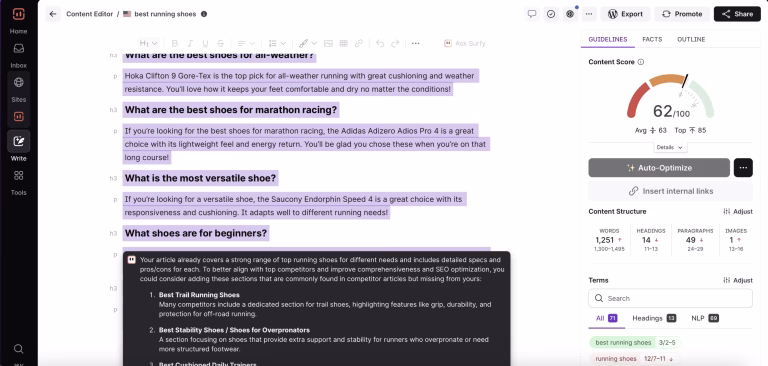Image resolution: width=768 pixels, height=366 pixels.
Task: Open Sites globe icon
Action: [x=19, y=82]
